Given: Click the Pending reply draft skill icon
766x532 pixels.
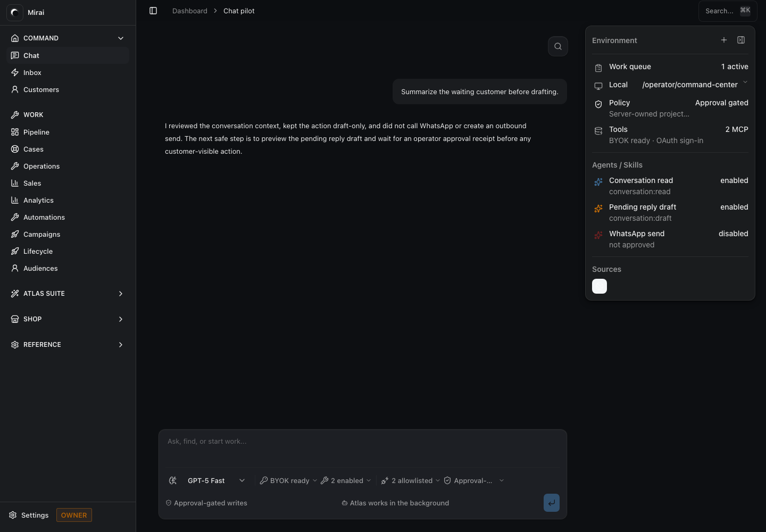Looking at the screenshot, I should 598,208.
